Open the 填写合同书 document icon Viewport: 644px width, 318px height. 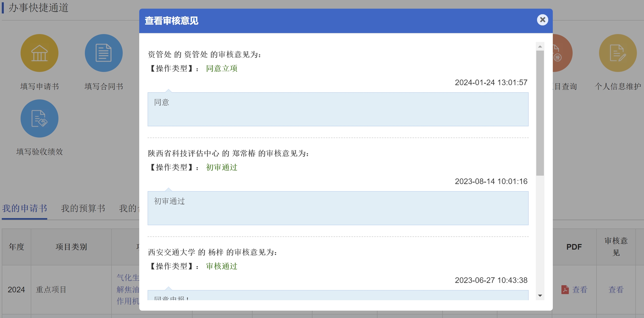(x=104, y=53)
